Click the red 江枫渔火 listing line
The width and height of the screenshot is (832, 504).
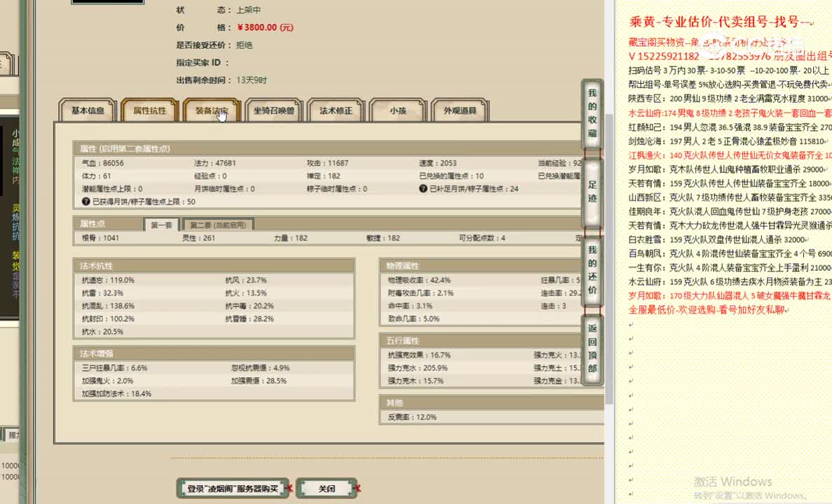[x=730, y=155]
